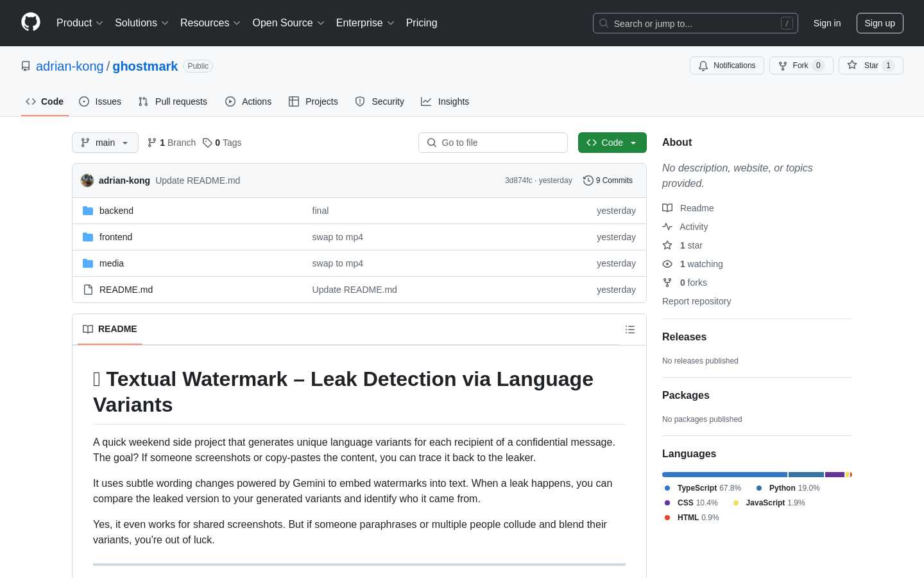
Task: Open the Enterprise dropdown
Action: 365,23
